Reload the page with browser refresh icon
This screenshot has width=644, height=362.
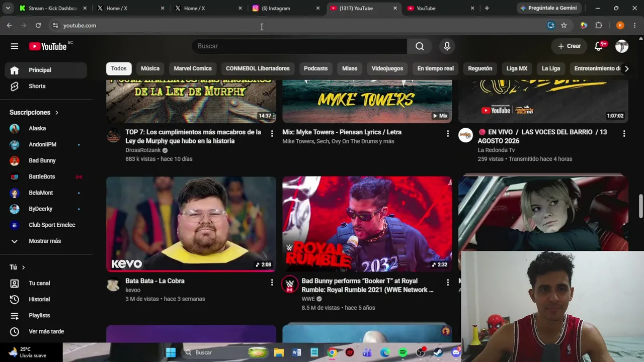pos(38,25)
